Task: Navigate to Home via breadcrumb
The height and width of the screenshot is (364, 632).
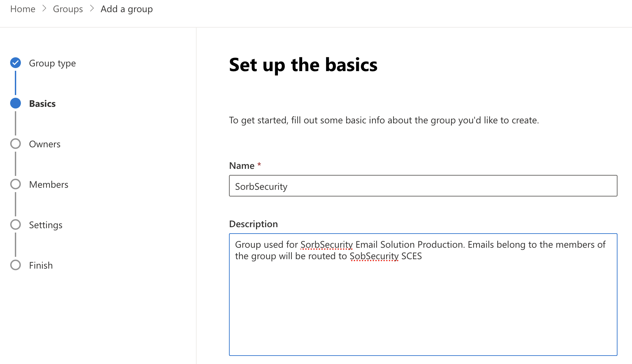Action: coord(23,9)
